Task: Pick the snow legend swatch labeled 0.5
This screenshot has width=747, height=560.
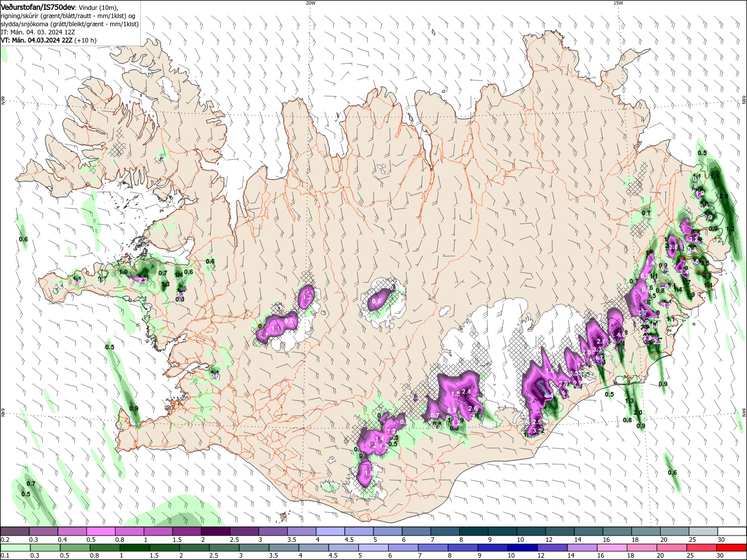Action: (x=100, y=531)
